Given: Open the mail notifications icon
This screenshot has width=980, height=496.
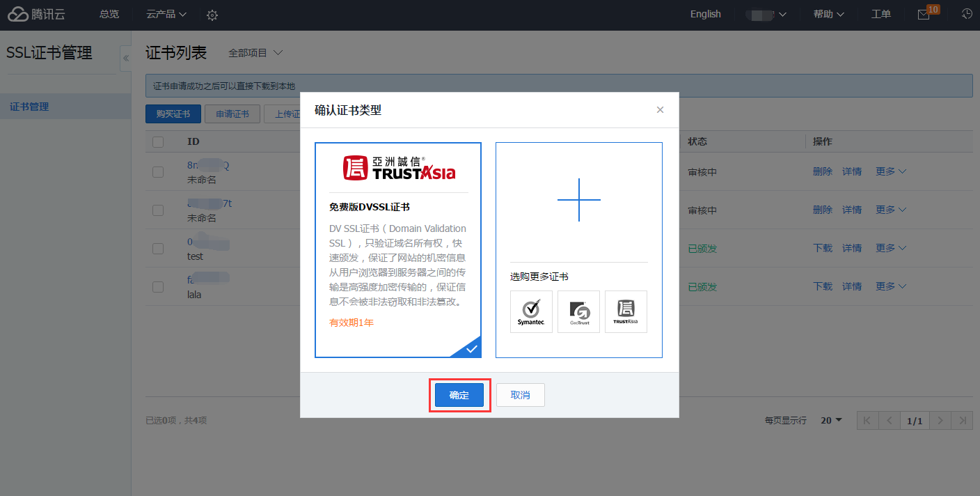Looking at the screenshot, I should click(924, 15).
